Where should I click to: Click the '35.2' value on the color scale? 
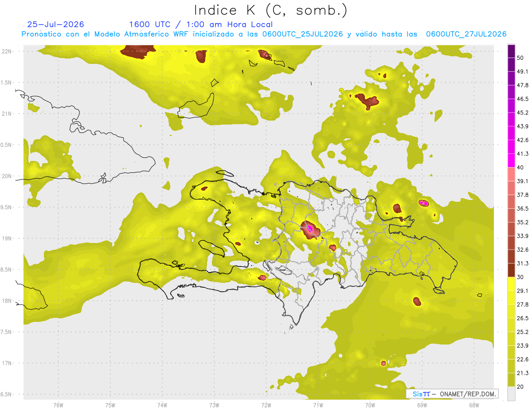point(523,222)
